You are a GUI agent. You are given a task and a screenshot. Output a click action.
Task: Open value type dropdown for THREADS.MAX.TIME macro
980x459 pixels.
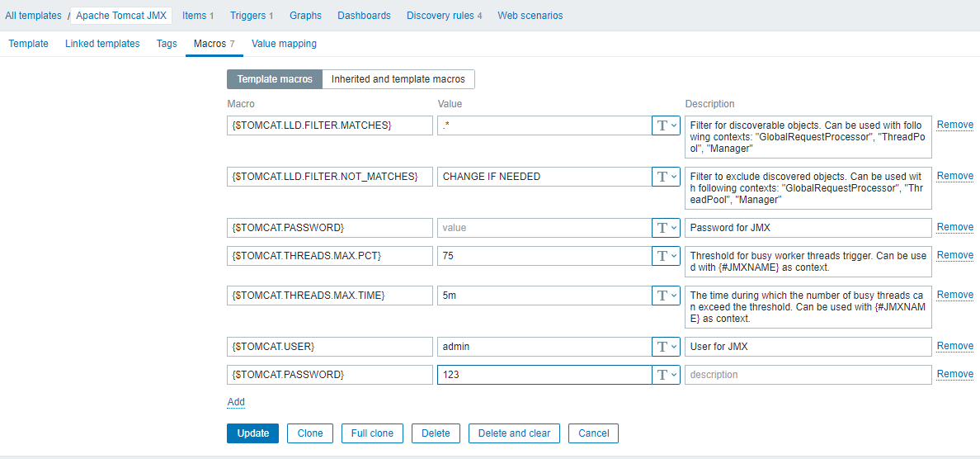pos(666,296)
